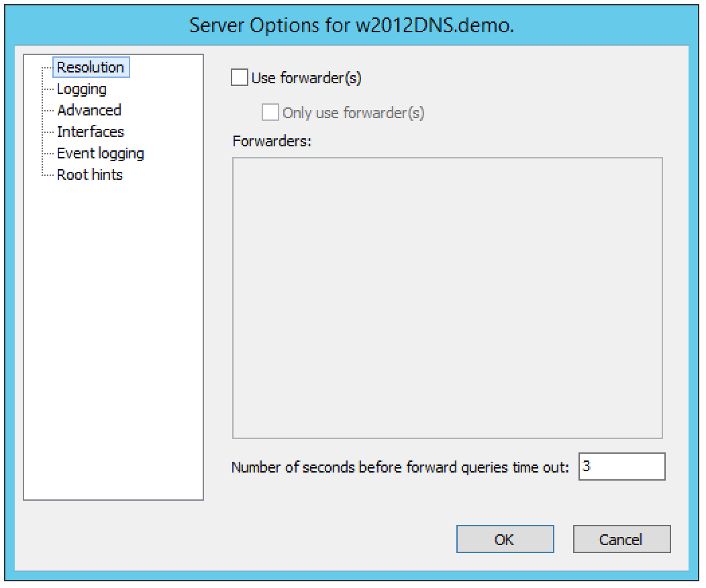Cancel the Server Options dialog

click(x=621, y=539)
